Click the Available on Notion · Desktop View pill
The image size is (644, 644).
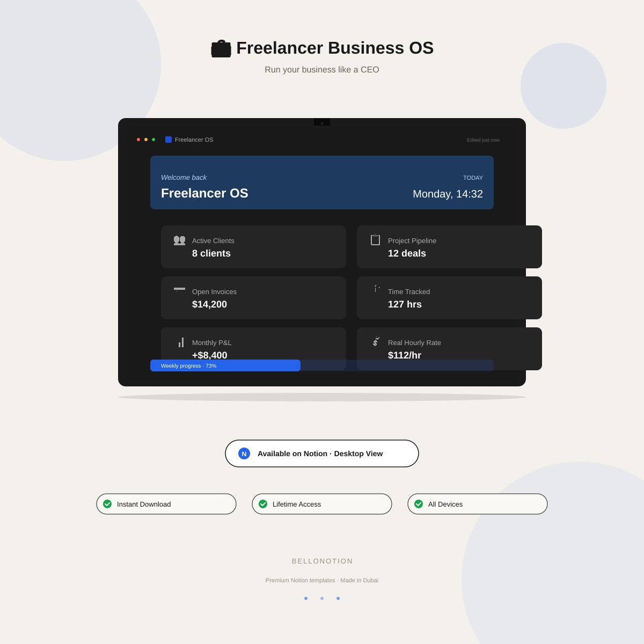(x=322, y=453)
